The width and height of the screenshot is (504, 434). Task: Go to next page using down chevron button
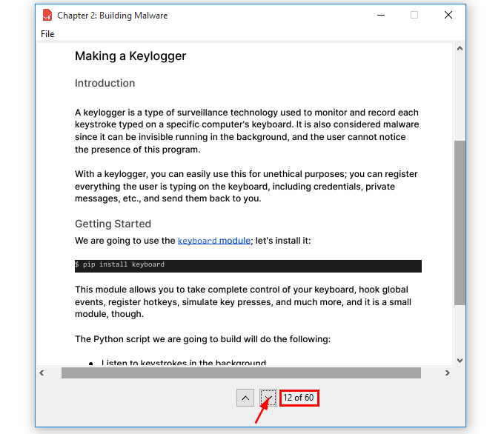pos(269,398)
